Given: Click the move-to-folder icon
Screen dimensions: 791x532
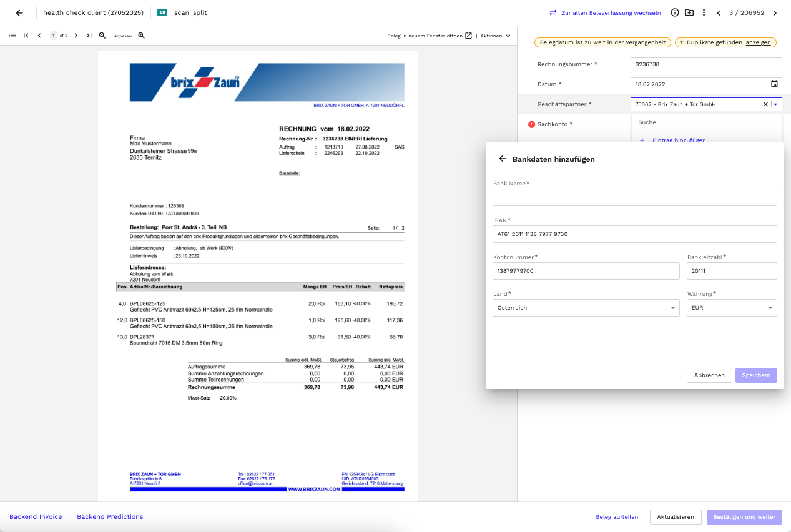Looking at the screenshot, I should (x=689, y=12).
